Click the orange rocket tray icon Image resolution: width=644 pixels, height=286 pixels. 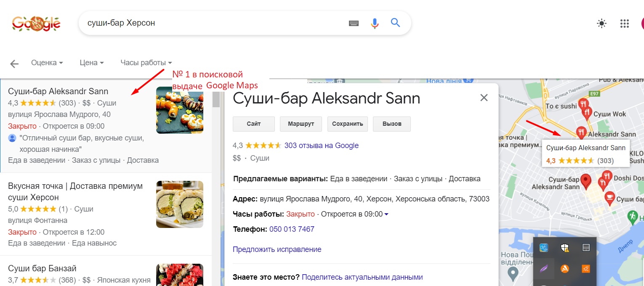(x=585, y=268)
